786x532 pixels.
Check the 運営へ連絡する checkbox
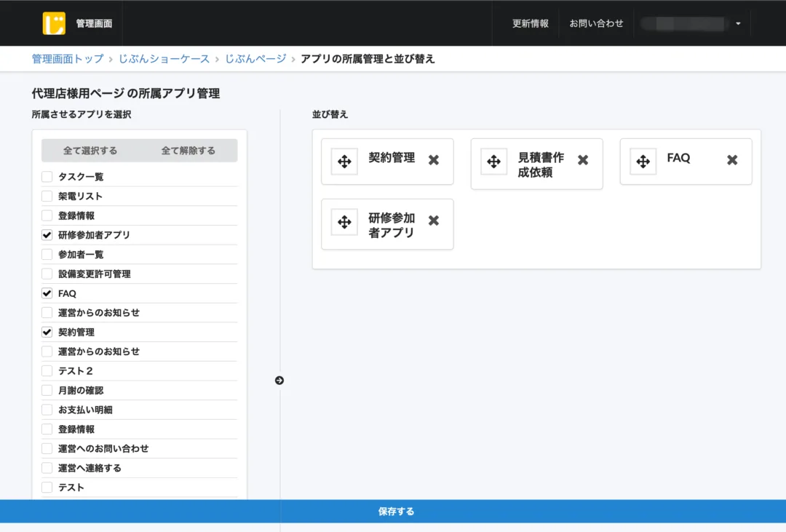(x=47, y=468)
